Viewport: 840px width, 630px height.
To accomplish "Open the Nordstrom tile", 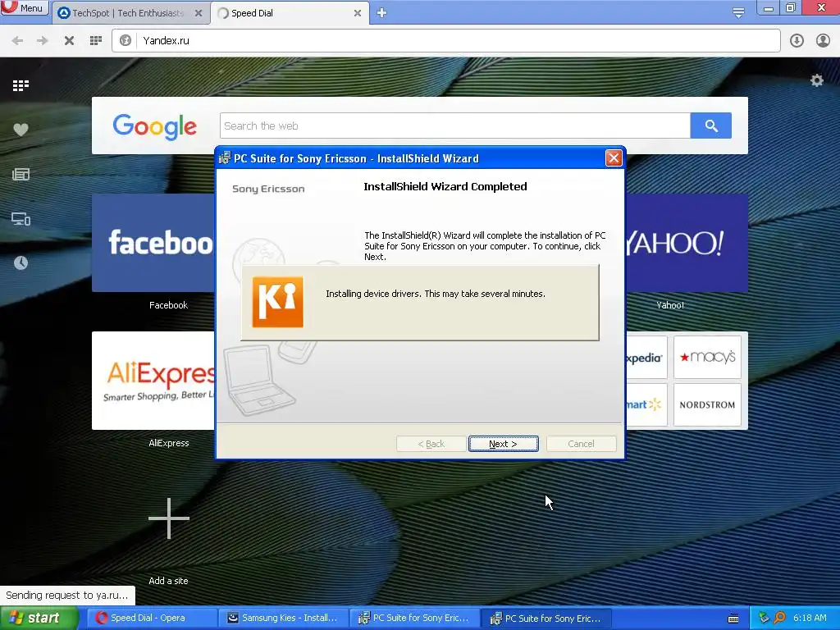I will coord(707,404).
